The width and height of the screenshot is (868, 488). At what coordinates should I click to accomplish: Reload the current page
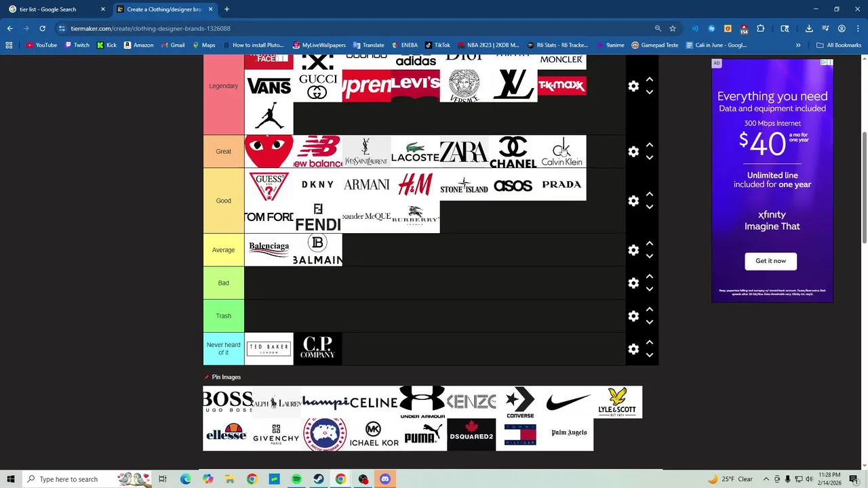(42, 28)
